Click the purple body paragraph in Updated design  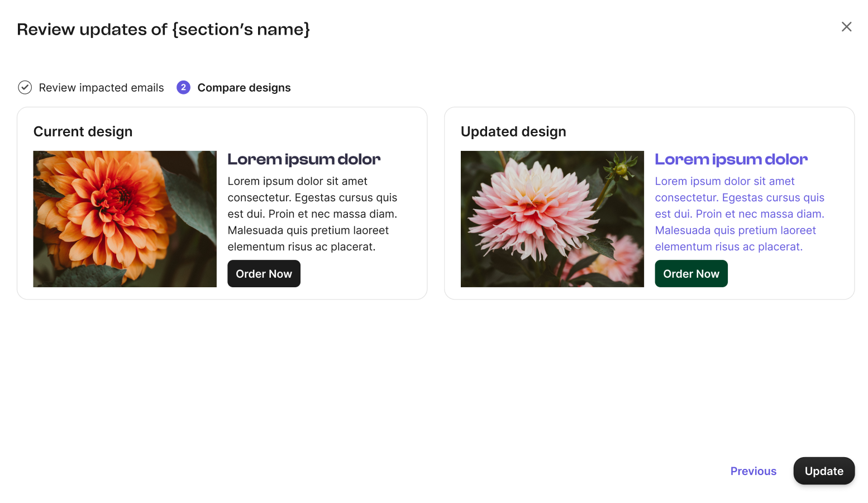[x=740, y=214]
